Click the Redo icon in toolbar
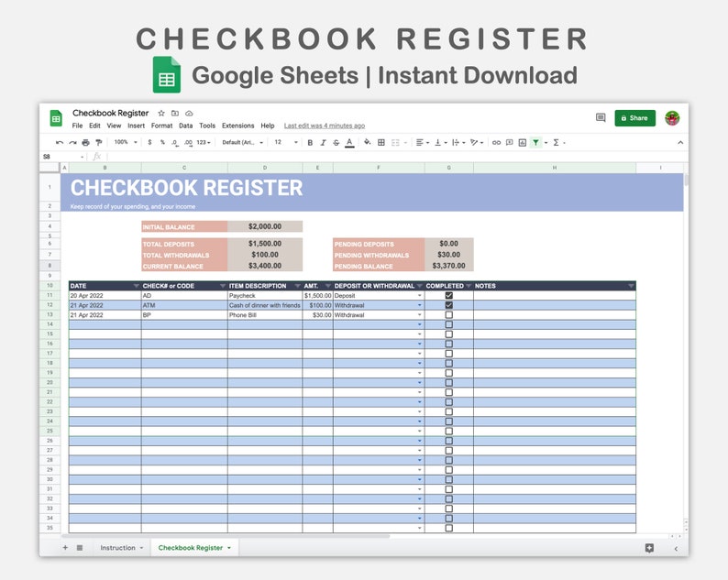The height and width of the screenshot is (580, 728). click(x=72, y=142)
